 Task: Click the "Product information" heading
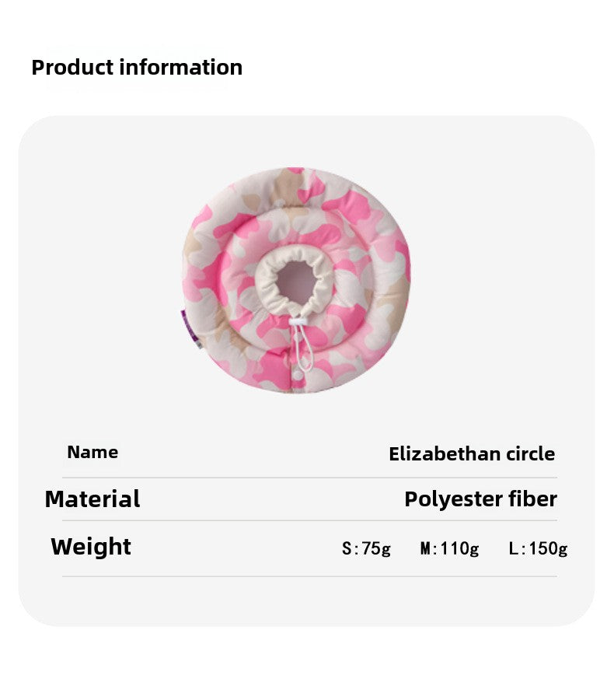[x=137, y=68]
